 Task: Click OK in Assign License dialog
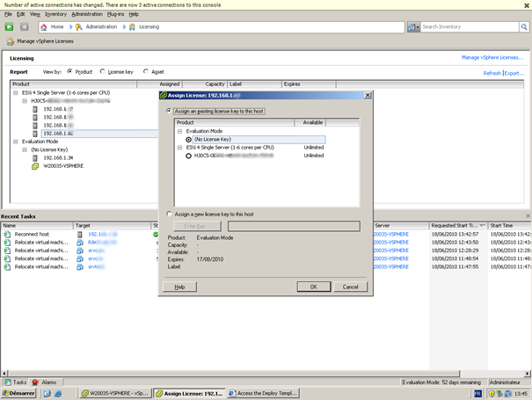coord(314,287)
